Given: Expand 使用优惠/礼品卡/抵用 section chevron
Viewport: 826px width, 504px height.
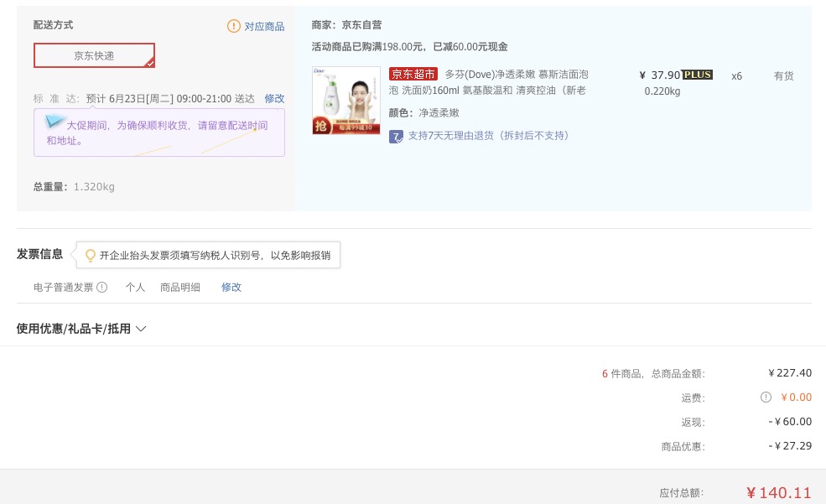Looking at the screenshot, I should (141, 329).
